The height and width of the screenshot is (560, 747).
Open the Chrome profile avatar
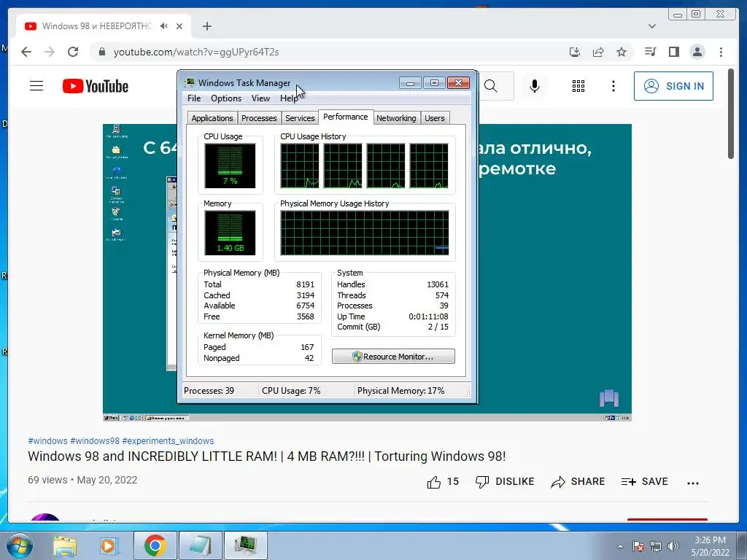coord(697,52)
